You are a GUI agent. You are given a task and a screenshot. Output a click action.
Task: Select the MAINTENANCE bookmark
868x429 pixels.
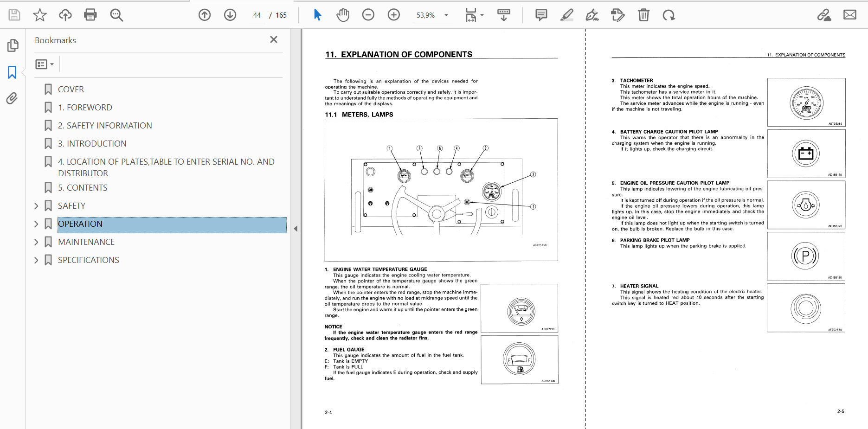click(x=86, y=242)
